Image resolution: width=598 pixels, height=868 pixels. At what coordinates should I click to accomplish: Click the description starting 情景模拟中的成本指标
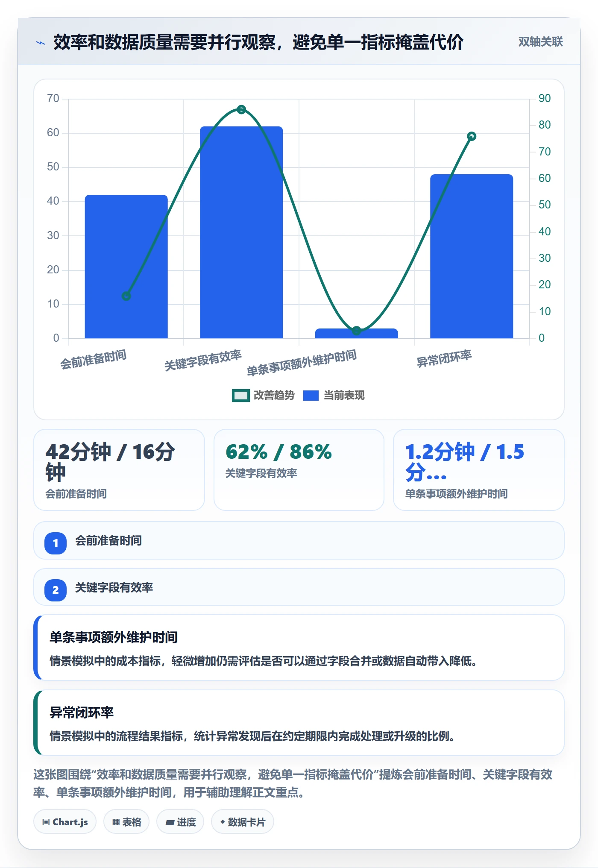(263, 661)
